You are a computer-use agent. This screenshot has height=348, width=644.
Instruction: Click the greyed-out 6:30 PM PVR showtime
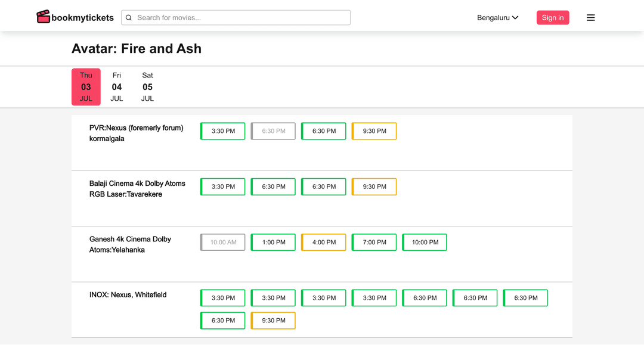coord(273,131)
